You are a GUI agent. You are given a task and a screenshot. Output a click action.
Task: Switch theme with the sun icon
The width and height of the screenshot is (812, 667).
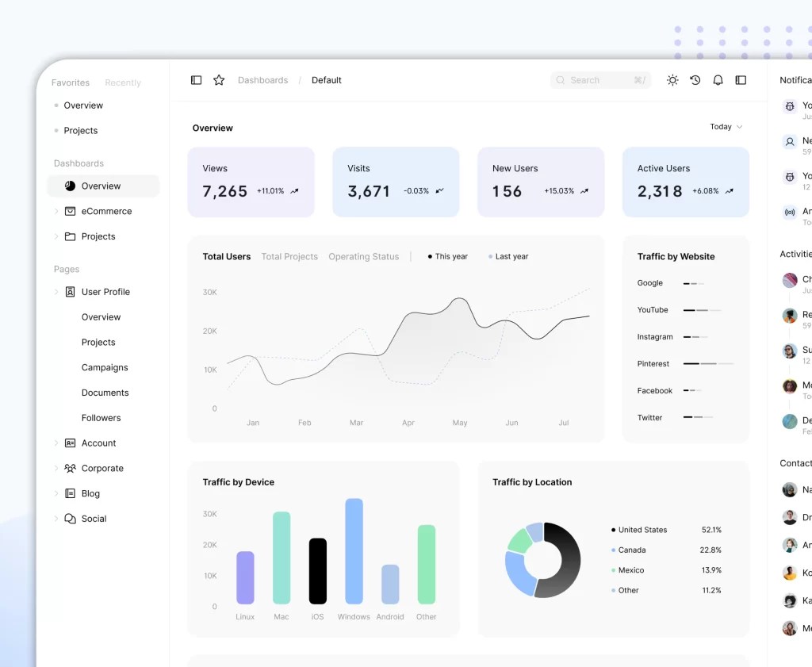tap(672, 80)
